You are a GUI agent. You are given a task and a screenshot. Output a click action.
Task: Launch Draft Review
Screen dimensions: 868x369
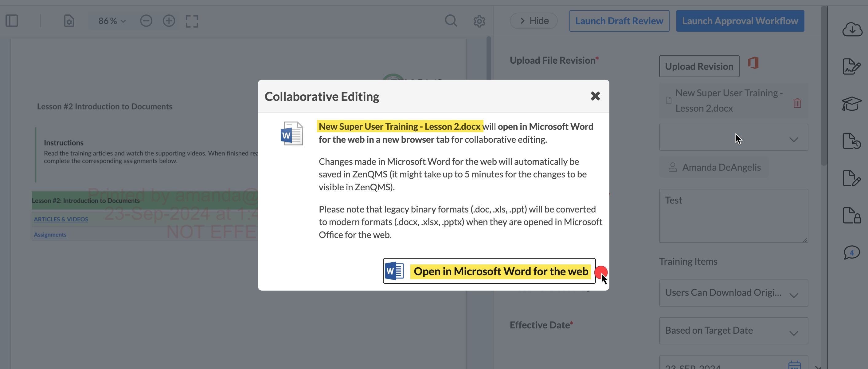(619, 21)
